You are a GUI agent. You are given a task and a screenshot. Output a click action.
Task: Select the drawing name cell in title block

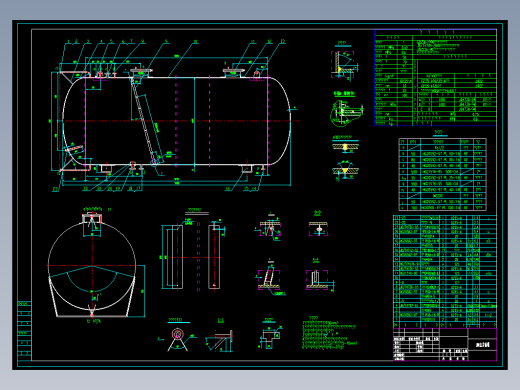[x=482, y=345]
